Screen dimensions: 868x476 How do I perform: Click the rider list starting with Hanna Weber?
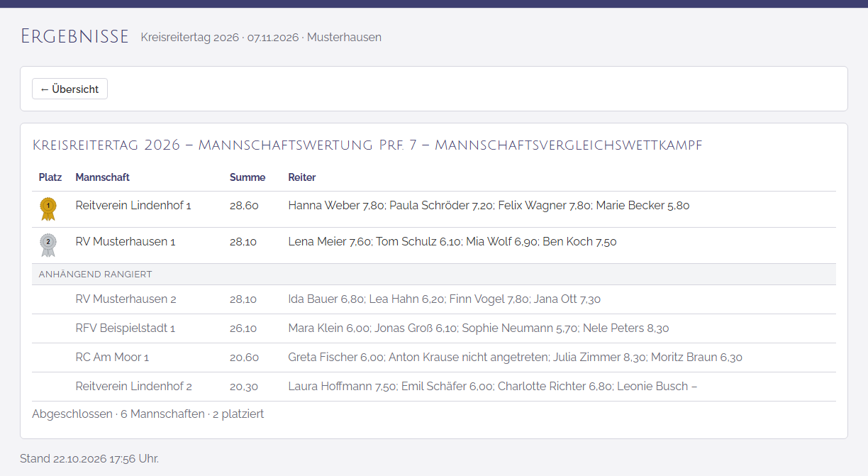pos(489,206)
